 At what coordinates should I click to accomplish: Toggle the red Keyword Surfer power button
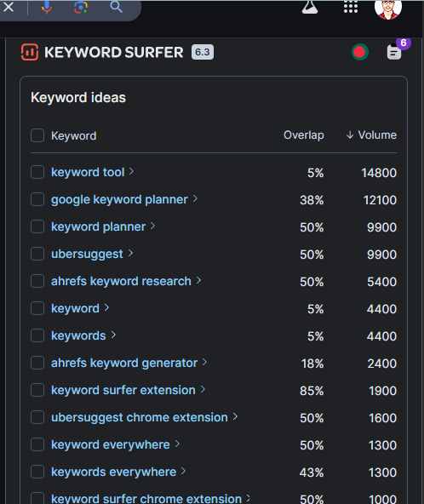pyautogui.click(x=359, y=52)
